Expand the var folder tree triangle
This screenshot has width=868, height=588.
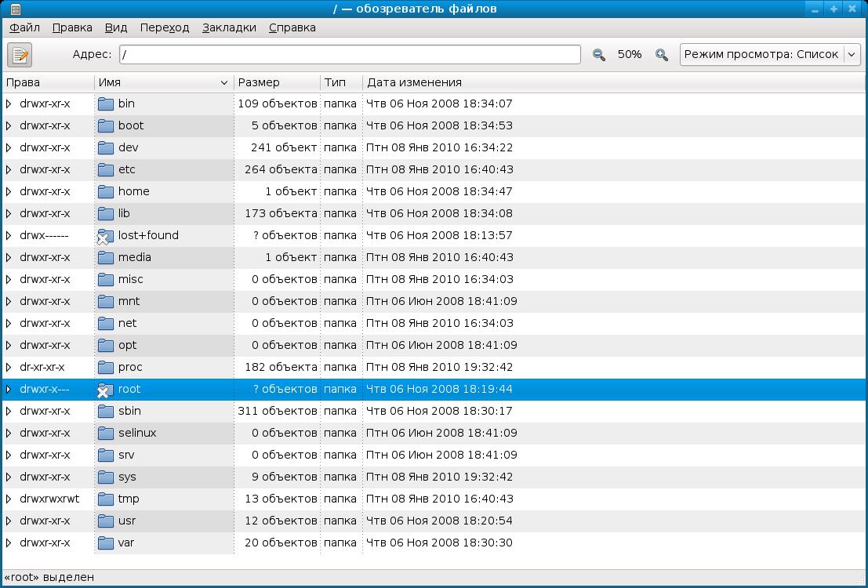click(x=9, y=543)
